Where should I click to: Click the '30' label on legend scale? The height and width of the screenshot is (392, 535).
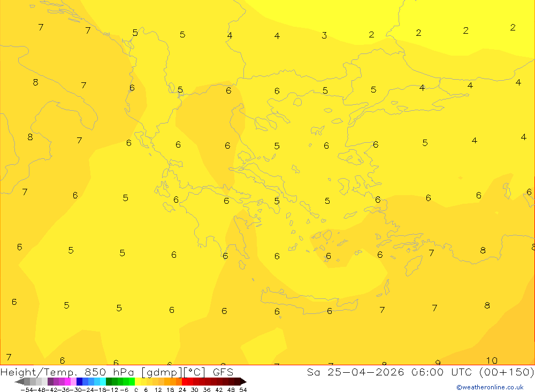click(x=195, y=390)
